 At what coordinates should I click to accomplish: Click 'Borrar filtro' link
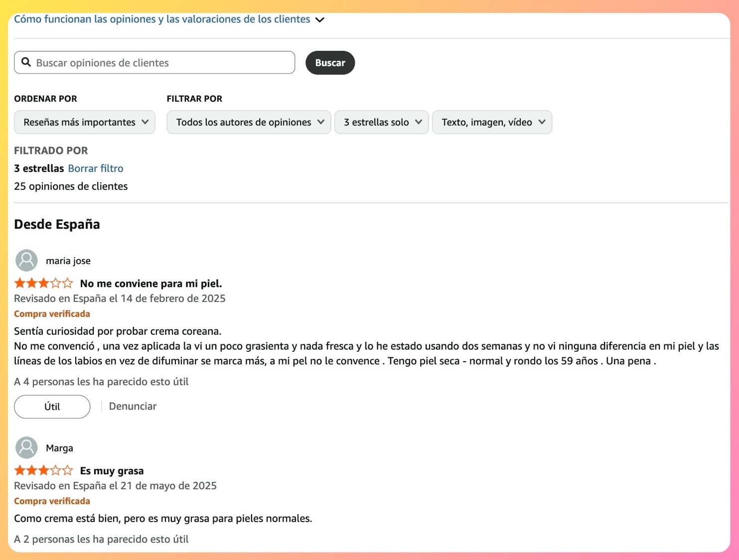96,168
